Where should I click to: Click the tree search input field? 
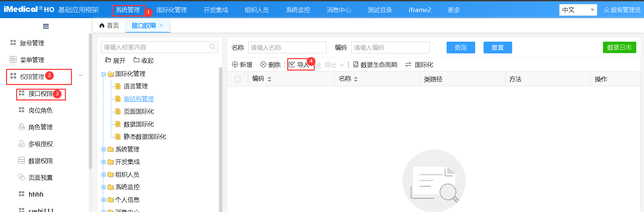159,47
